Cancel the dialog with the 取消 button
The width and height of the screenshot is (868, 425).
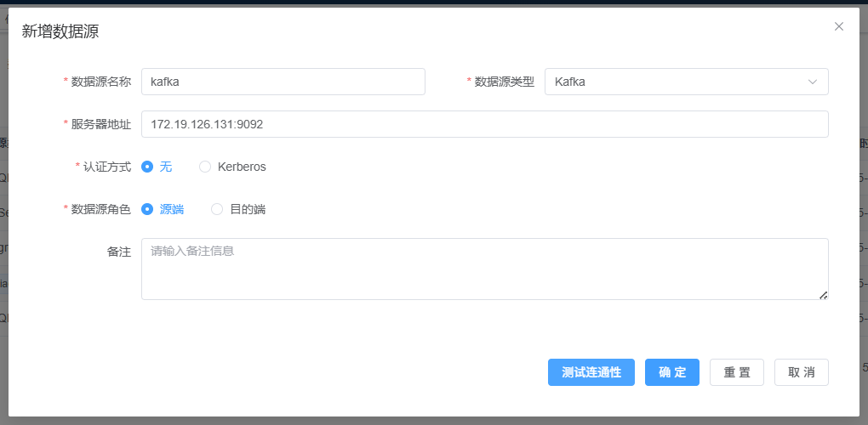[801, 372]
